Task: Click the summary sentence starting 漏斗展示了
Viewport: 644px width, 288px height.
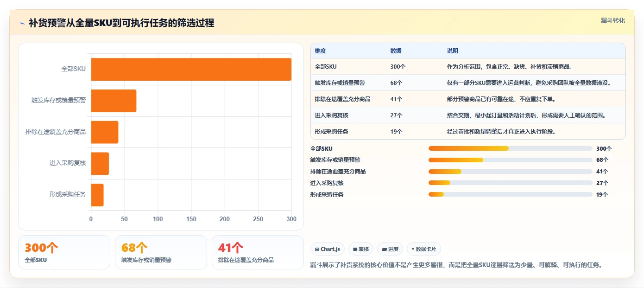Action: [x=456, y=265]
